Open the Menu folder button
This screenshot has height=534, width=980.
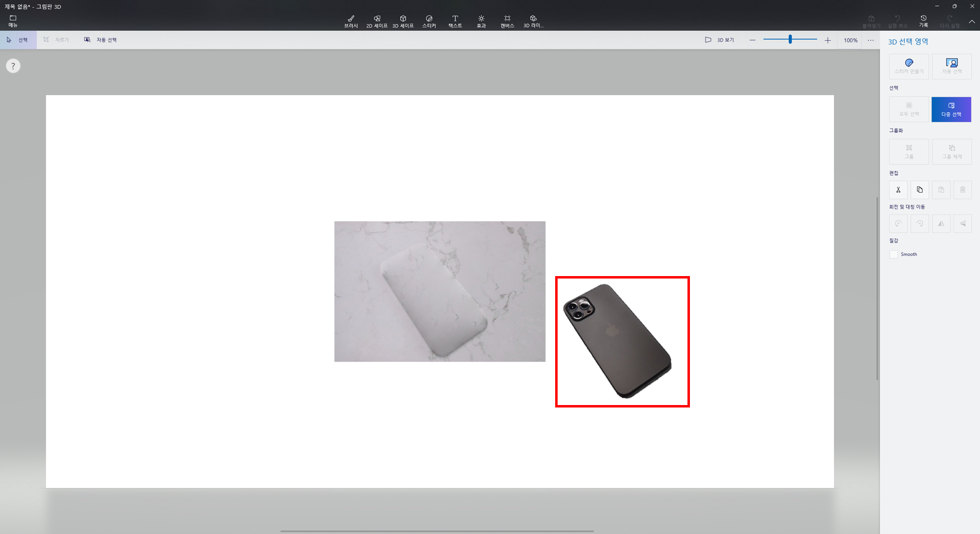click(x=13, y=21)
